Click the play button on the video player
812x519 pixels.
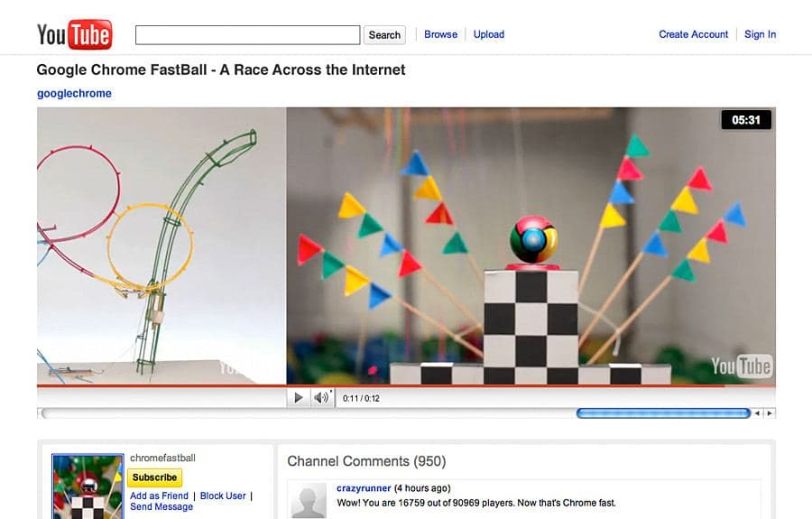(299, 398)
